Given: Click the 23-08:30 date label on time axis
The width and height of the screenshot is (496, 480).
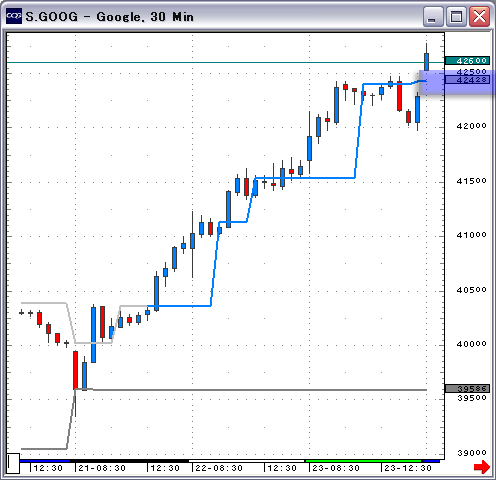Looking at the screenshot, I should [x=336, y=468].
